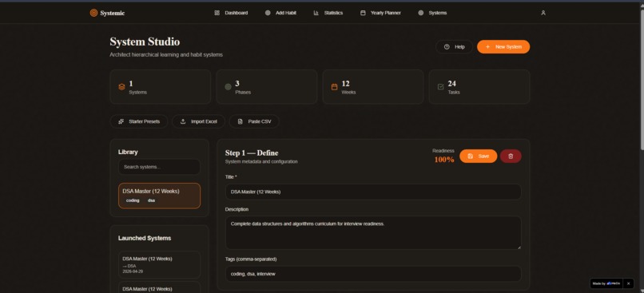Create a New System
644x293 pixels.
503,47
